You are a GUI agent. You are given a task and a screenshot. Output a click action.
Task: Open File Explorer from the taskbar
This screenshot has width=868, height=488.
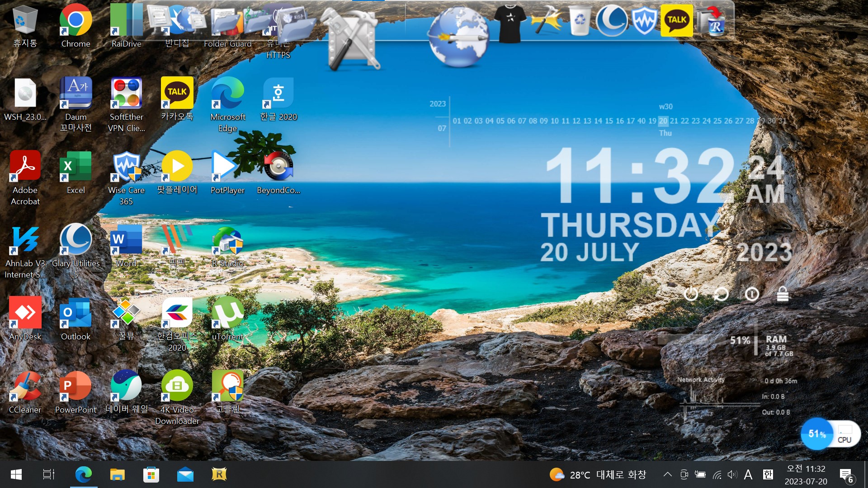tap(118, 474)
